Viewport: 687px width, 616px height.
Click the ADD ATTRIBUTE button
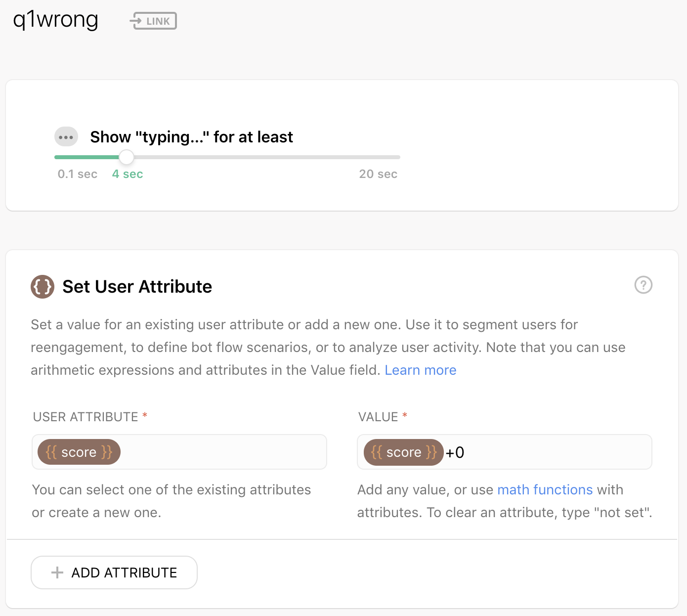[x=114, y=572]
